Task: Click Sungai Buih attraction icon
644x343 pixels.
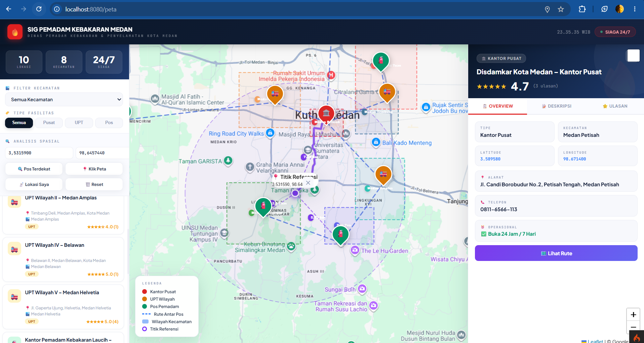Action: coord(362,289)
